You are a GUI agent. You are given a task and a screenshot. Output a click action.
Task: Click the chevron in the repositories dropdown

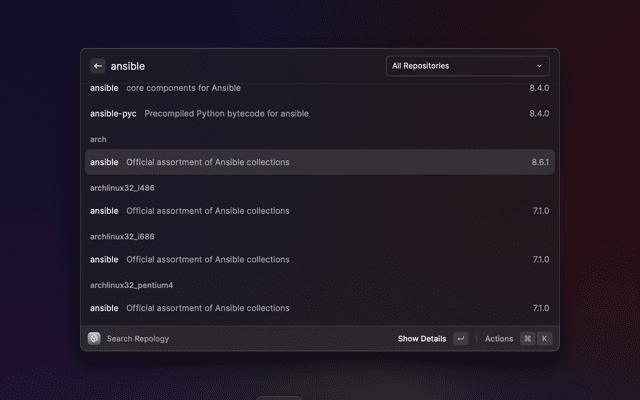click(x=540, y=66)
